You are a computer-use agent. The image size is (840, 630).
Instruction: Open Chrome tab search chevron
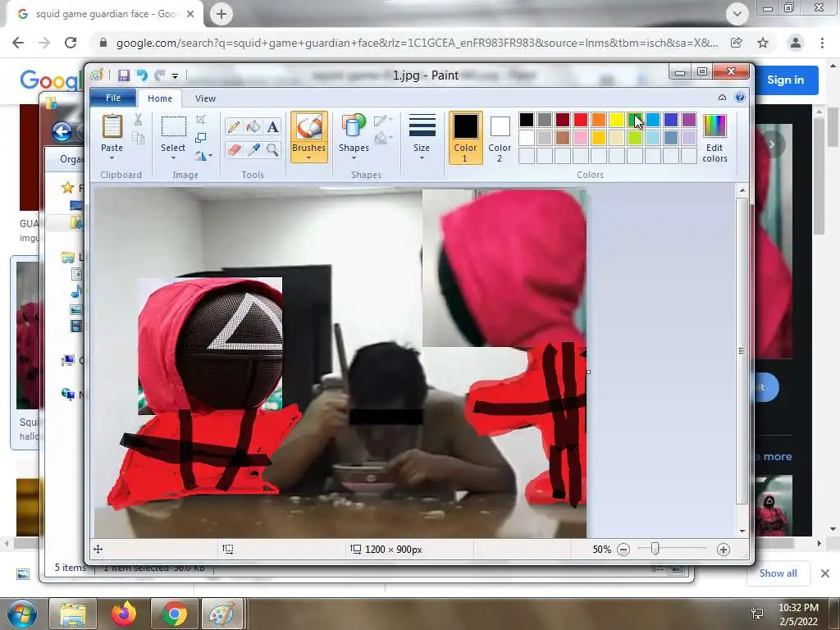tap(737, 14)
